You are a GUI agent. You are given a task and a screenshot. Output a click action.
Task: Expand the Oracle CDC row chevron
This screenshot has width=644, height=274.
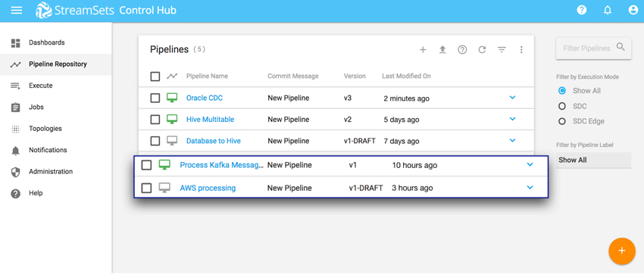(512, 98)
